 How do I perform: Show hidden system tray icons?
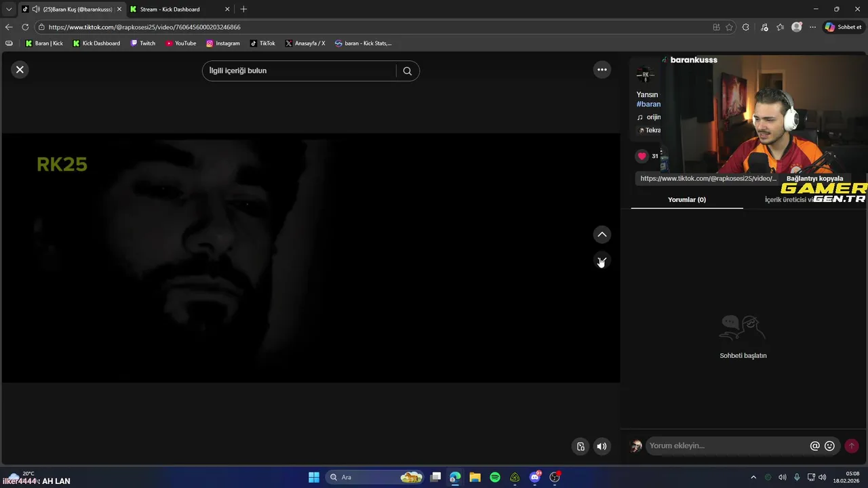[x=753, y=477]
